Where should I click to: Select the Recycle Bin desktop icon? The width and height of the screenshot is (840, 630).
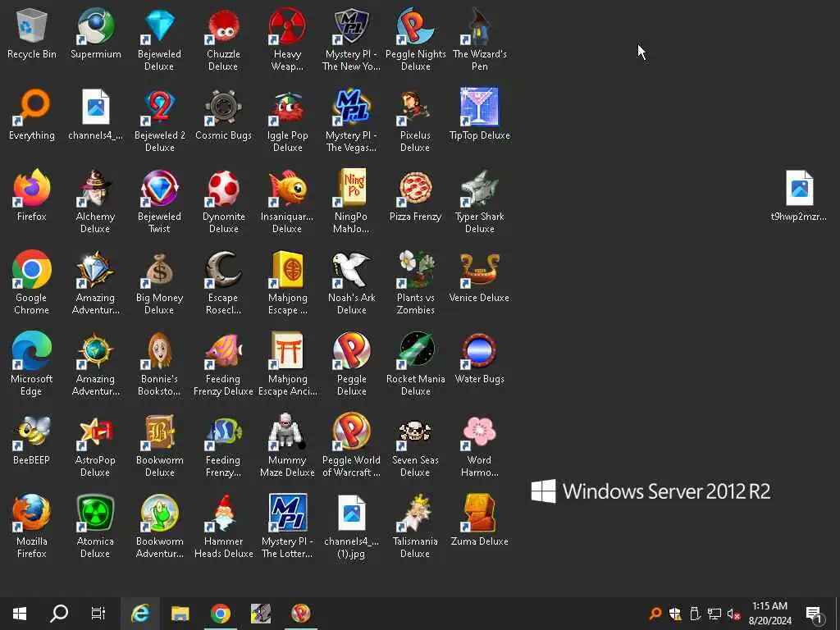32,34
